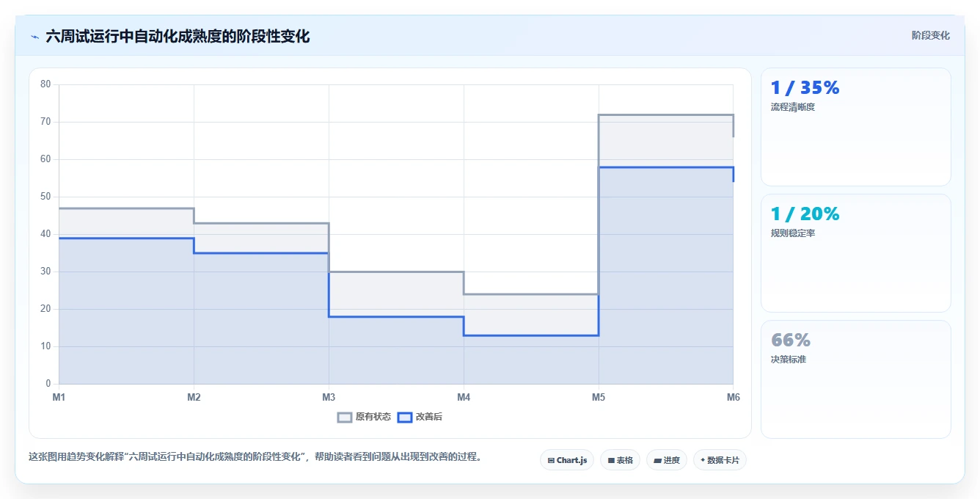
Task: Click the 40 y-axis tick label
Action: (45, 234)
